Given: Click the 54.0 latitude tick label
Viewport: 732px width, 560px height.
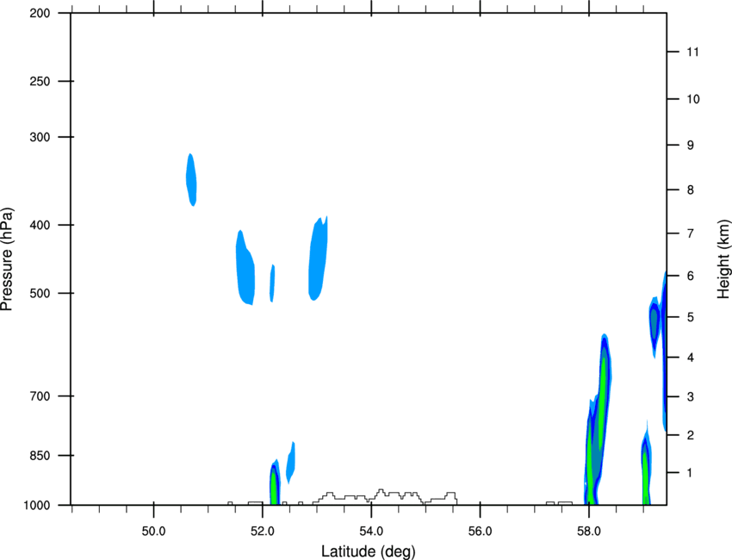Looking at the screenshot, I should [372, 532].
